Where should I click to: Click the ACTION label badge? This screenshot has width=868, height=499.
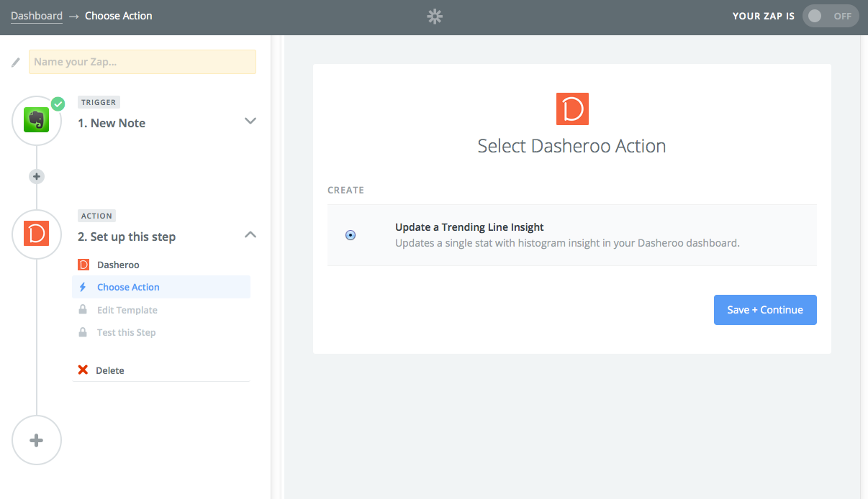[97, 216]
